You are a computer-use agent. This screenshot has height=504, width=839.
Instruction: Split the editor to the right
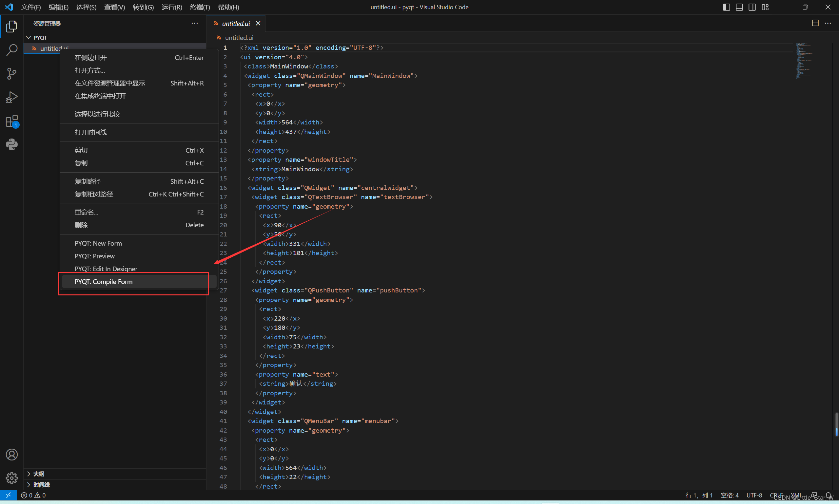[815, 23]
